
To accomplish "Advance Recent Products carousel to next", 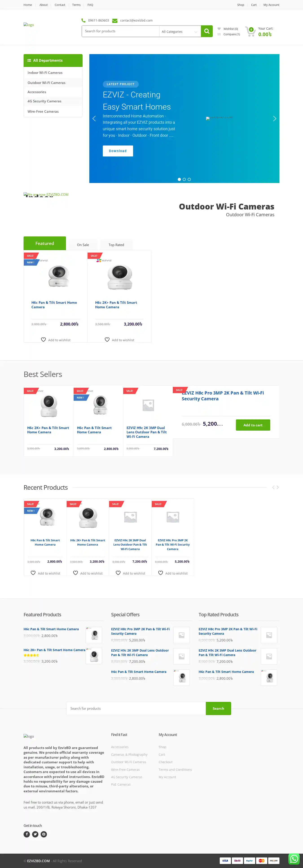I will (278, 487).
